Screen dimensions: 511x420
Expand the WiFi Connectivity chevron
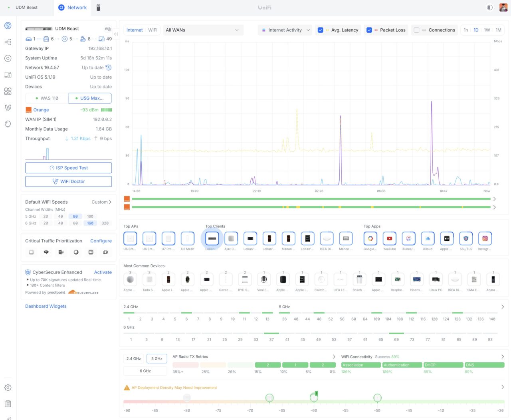[503, 357]
